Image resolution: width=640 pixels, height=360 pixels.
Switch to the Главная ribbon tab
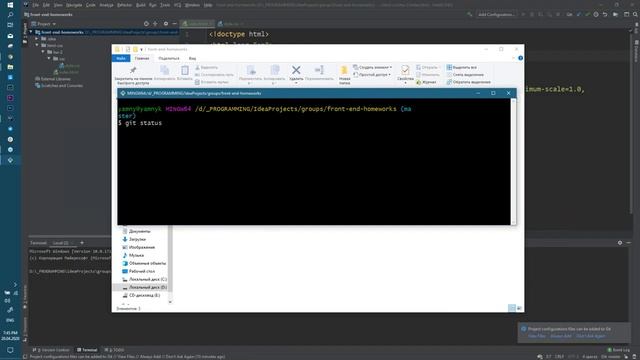142,58
